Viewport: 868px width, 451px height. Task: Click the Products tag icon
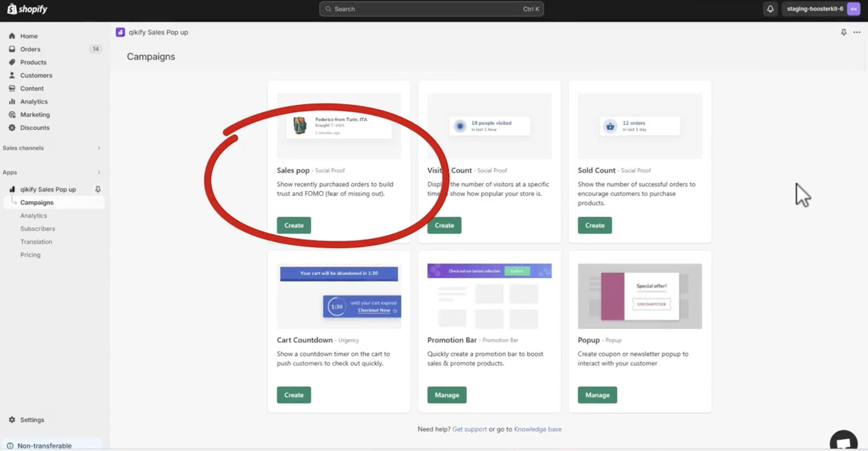(x=12, y=62)
